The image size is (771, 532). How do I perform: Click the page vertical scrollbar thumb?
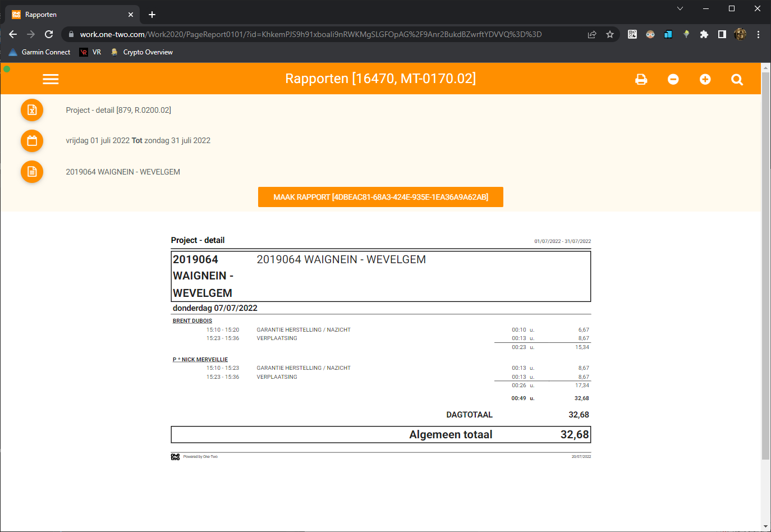pyautogui.click(x=766, y=265)
